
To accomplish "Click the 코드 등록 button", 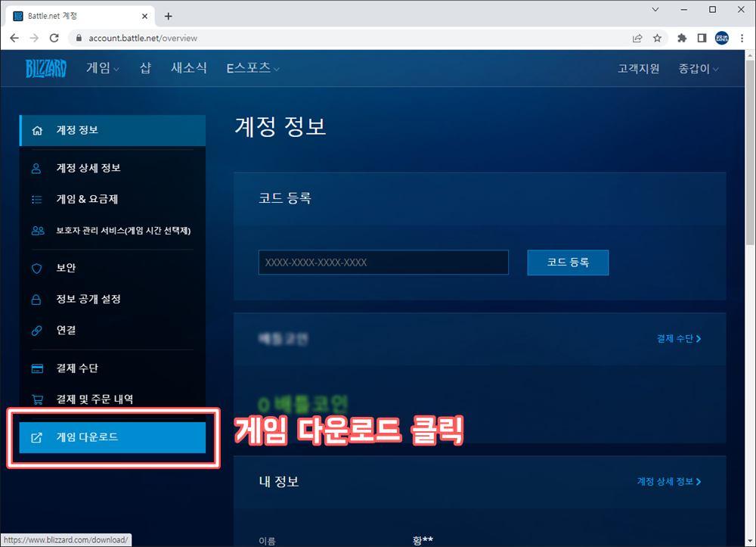I will coord(568,263).
